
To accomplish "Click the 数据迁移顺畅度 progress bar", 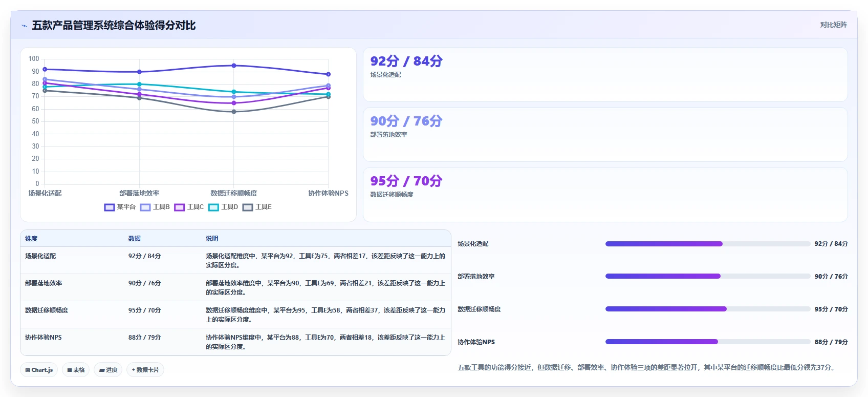I will pos(708,309).
